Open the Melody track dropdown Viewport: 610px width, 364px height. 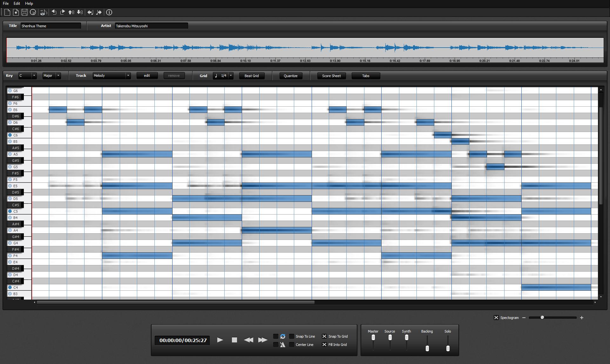point(128,76)
